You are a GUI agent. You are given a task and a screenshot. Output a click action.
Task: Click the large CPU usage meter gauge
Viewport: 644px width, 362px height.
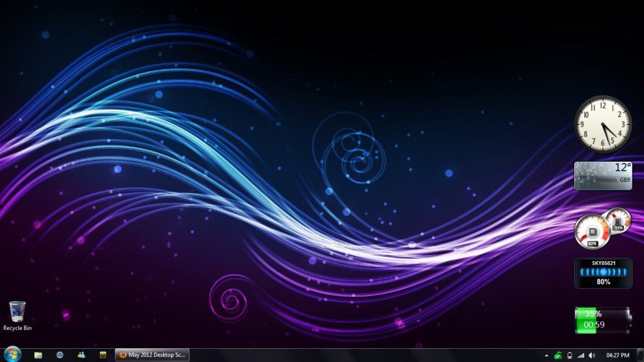(x=592, y=232)
